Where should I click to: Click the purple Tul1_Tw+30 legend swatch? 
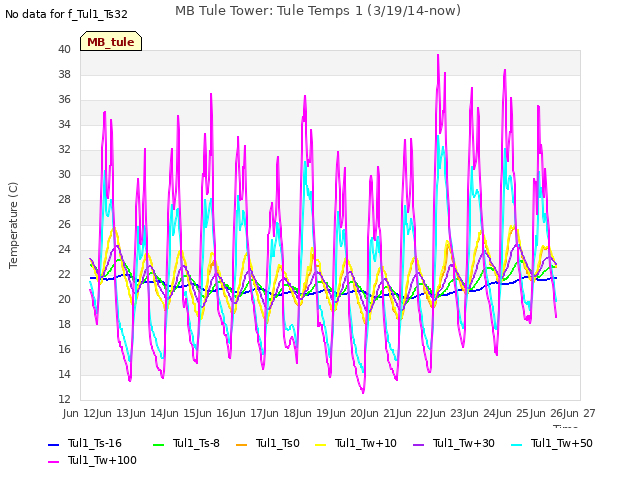tap(418, 444)
